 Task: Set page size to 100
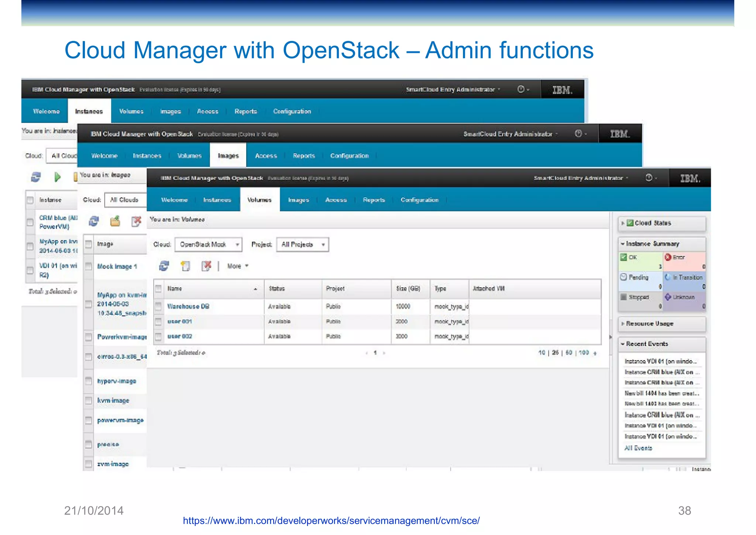[x=584, y=353]
